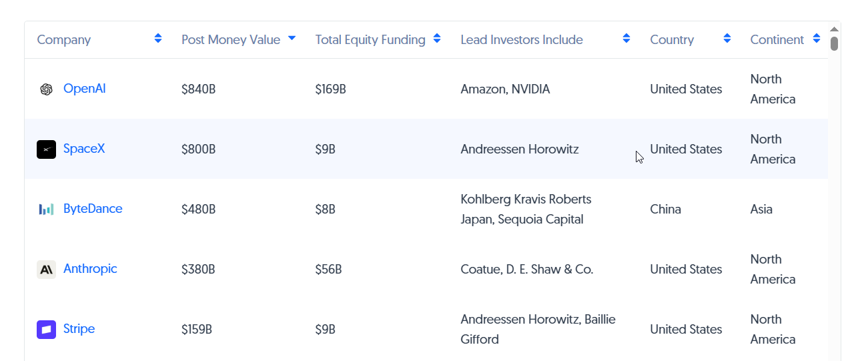Open the SpaceX company link
The width and height of the screenshot is (868, 361).
(84, 149)
